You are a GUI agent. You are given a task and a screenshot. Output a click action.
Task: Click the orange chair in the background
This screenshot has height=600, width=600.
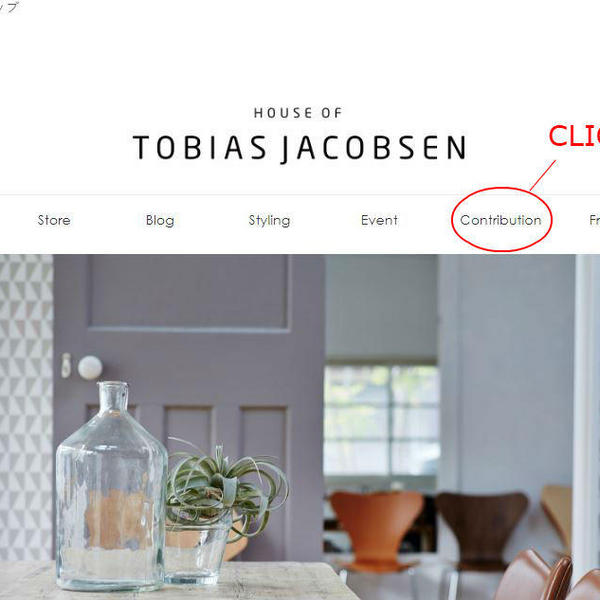pos(377,526)
